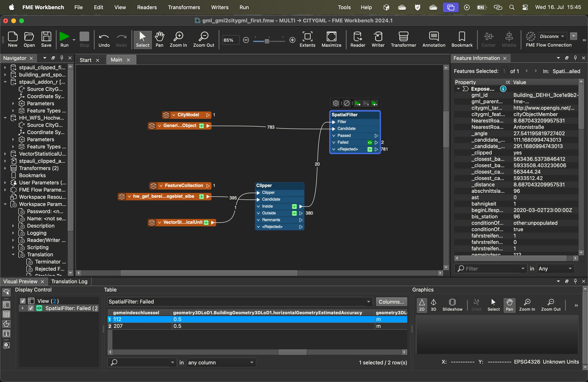
Task: Click the Columns... button
Action: click(x=391, y=301)
